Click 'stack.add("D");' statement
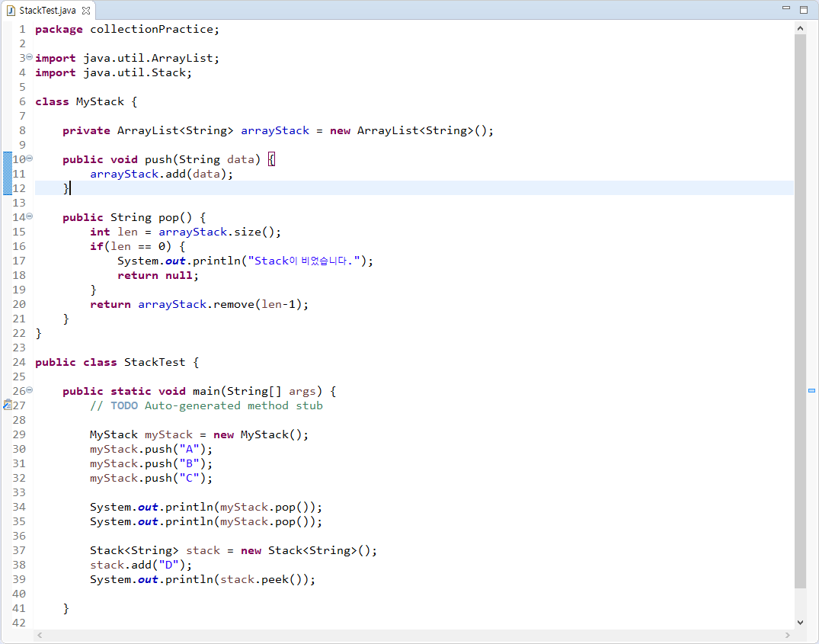The image size is (819, 644). click(x=141, y=565)
